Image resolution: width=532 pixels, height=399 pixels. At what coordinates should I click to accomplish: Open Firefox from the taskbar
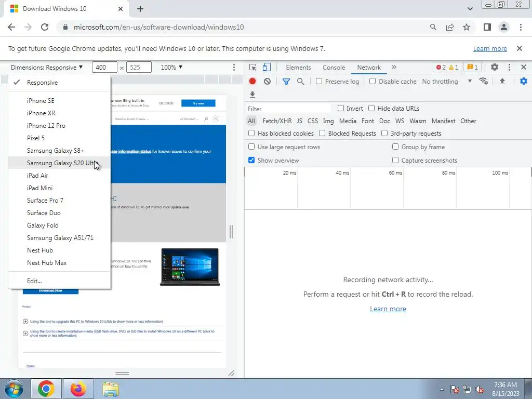point(78,389)
